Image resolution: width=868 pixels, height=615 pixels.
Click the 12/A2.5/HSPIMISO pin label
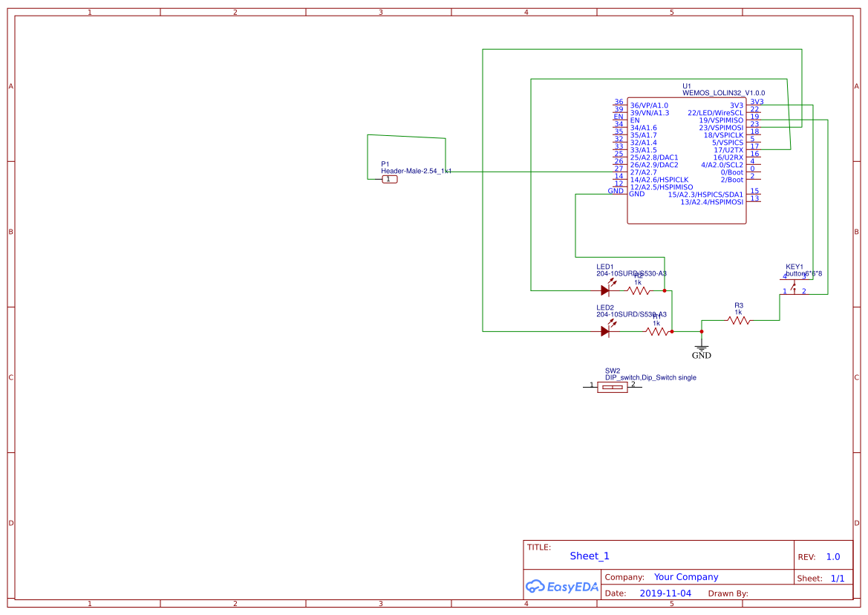pos(662,187)
